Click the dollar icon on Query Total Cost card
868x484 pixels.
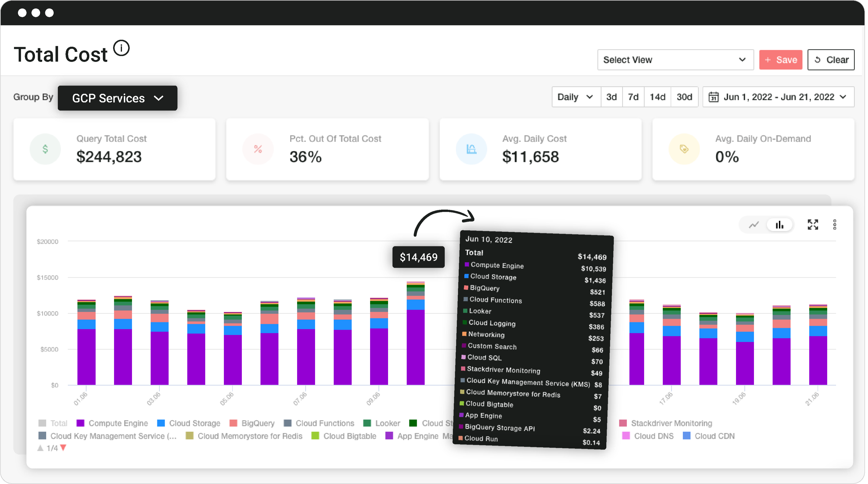click(x=45, y=149)
